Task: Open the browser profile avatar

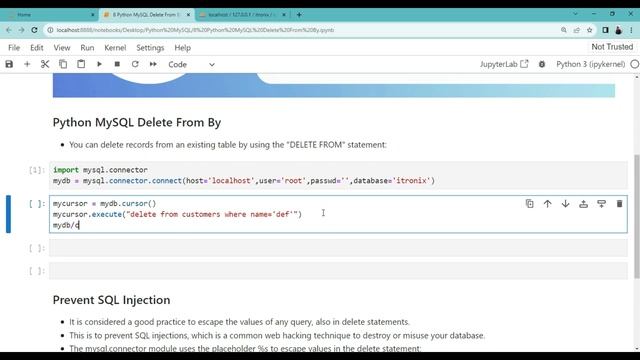Action: coord(618,30)
